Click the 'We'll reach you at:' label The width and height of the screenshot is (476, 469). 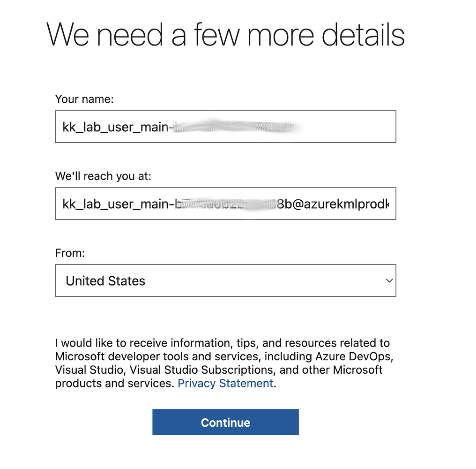(x=103, y=176)
